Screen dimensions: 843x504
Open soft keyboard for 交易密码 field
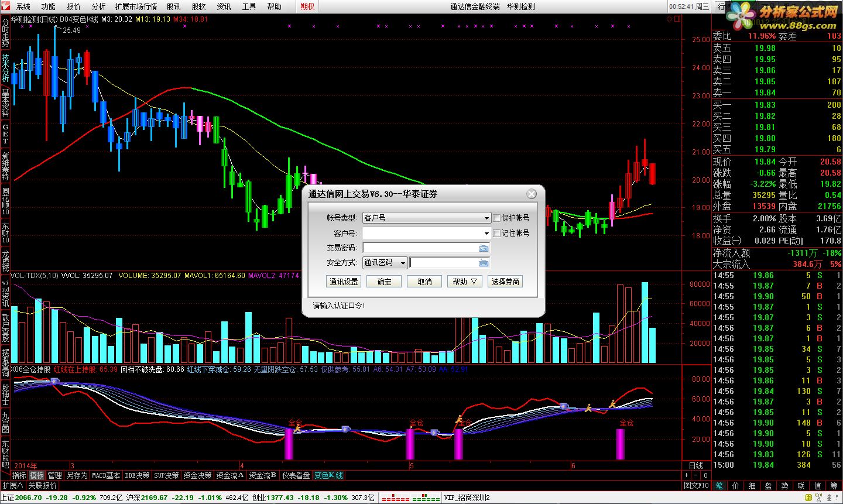[484, 248]
